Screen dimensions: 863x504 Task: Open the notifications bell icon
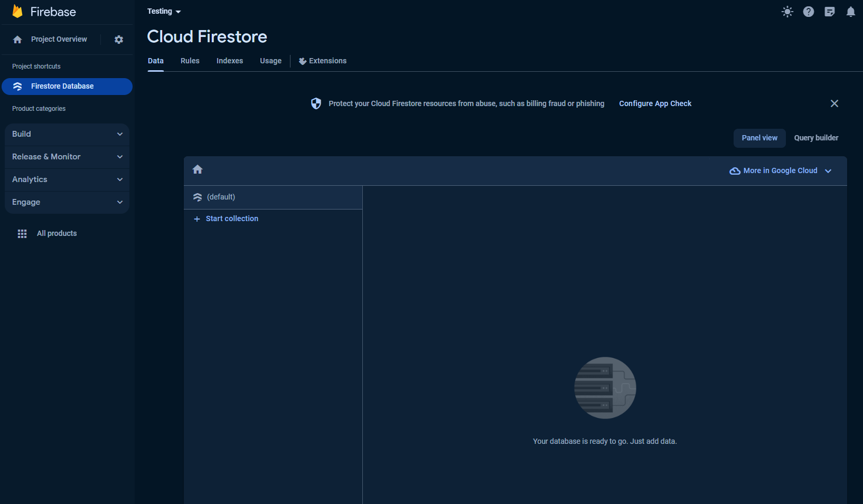pos(851,12)
